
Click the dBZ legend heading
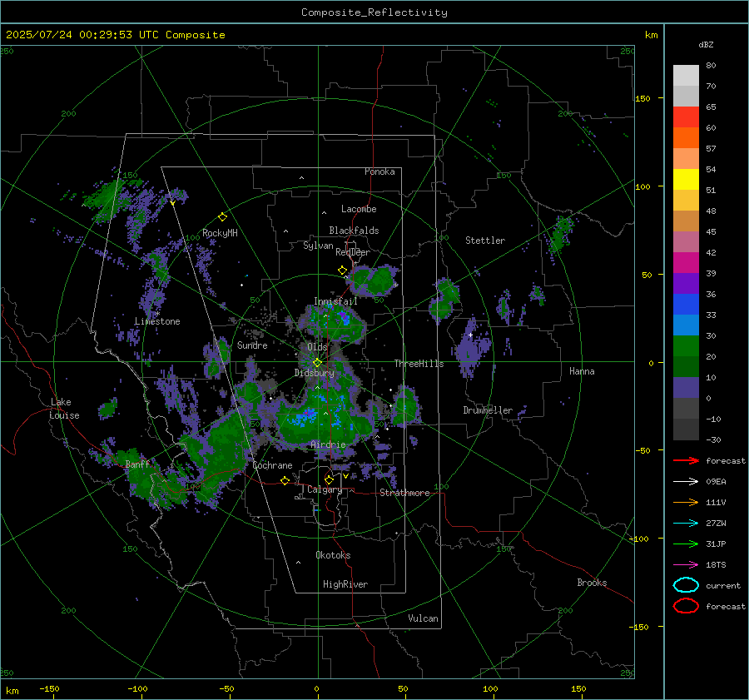(x=706, y=44)
